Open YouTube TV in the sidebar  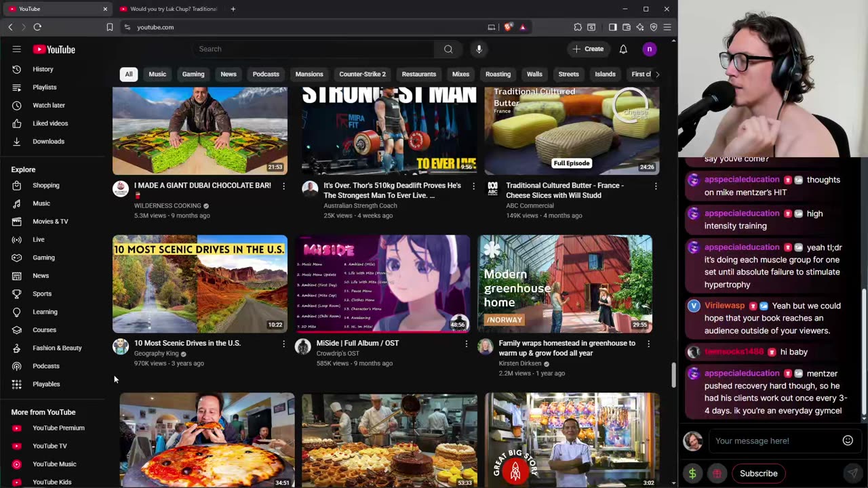pyautogui.click(x=50, y=446)
